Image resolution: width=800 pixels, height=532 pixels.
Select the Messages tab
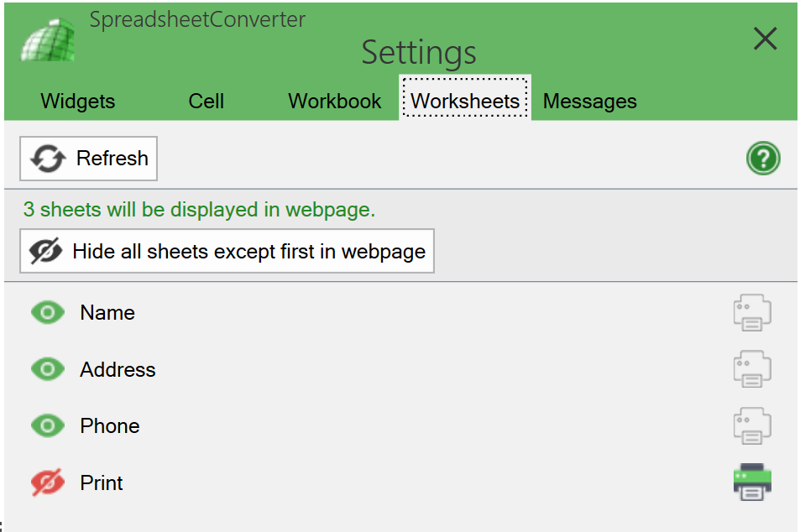tap(589, 101)
